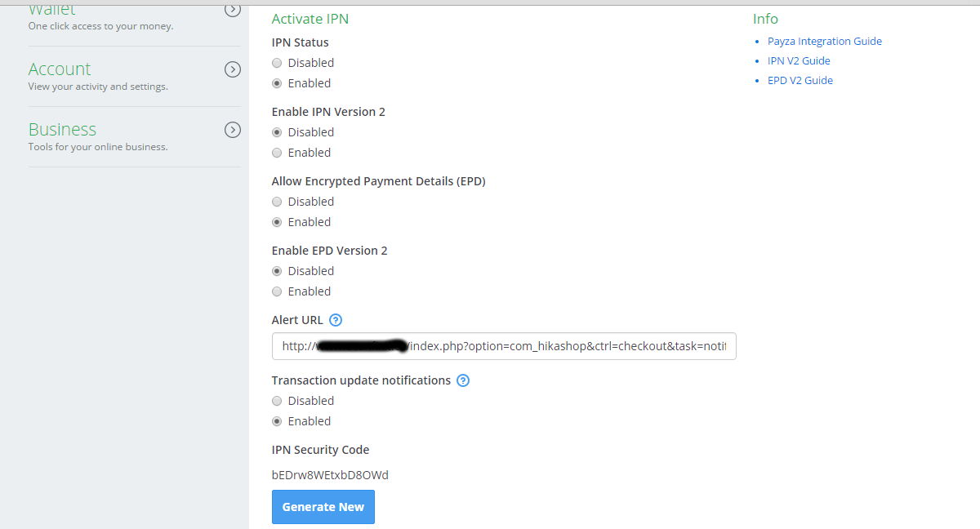Disable Transaction update notifications
This screenshot has width=980, height=529.
coord(277,401)
